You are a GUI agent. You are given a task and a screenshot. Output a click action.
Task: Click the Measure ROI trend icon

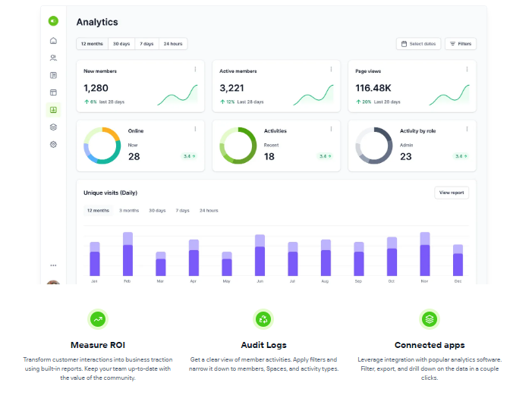(98, 319)
